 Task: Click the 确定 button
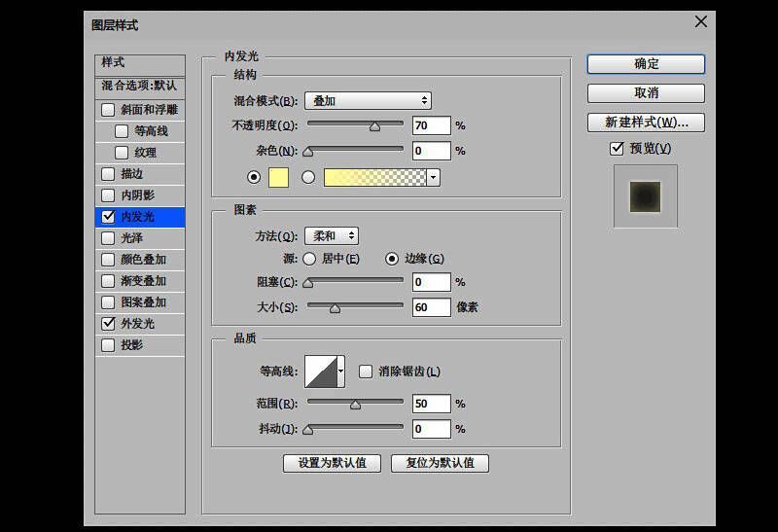pos(646,64)
